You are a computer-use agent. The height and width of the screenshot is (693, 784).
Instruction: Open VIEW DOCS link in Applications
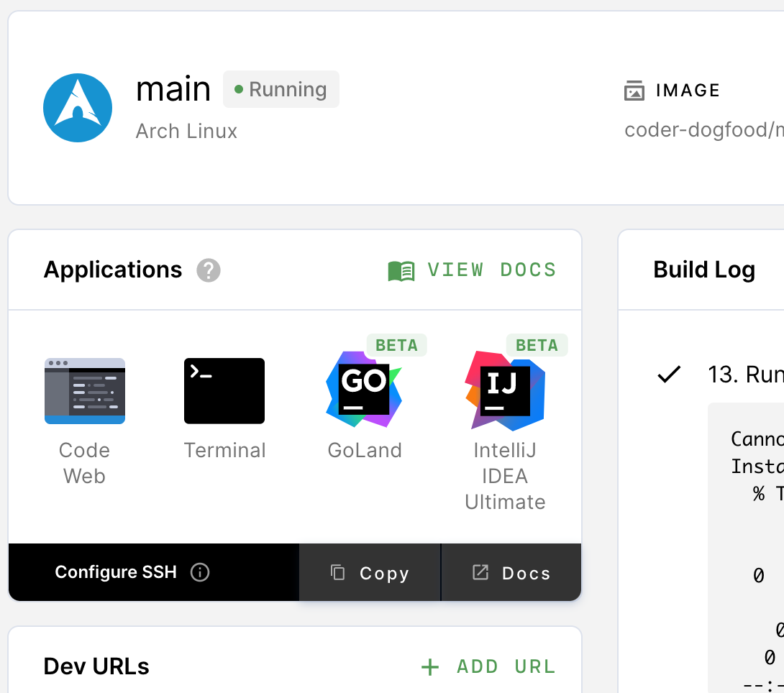(x=472, y=270)
